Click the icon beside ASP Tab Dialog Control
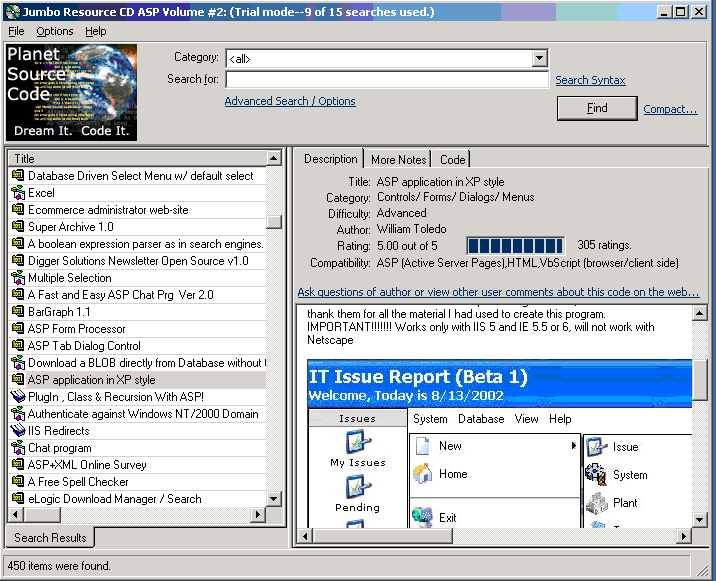Image resolution: width=716 pixels, height=581 pixels. pyautogui.click(x=18, y=345)
